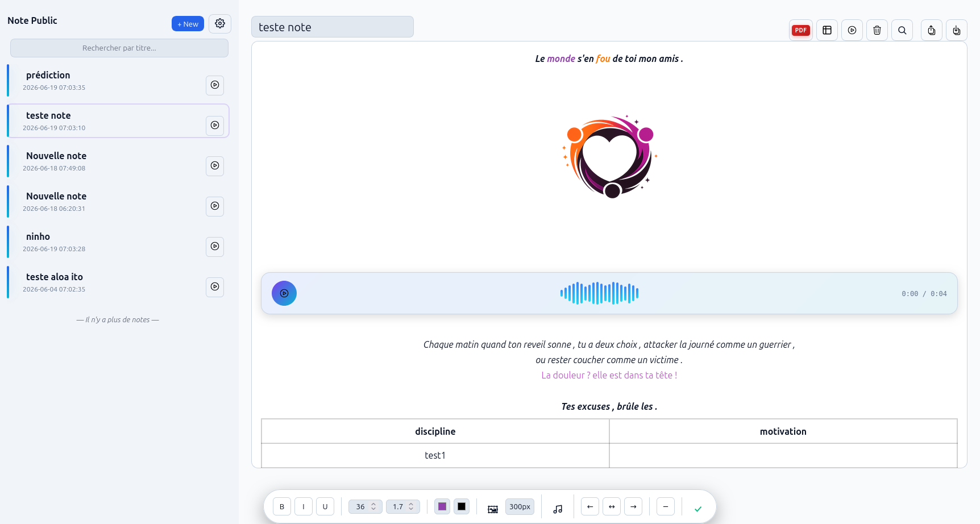Click the heart logo image in the note
980x524 pixels.
click(609, 156)
